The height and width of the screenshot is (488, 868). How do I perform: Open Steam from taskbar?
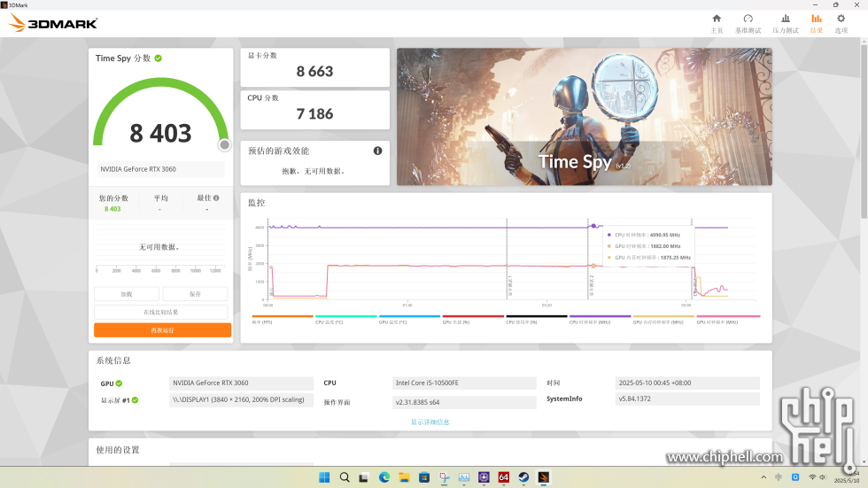pyautogui.click(x=523, y=477)
